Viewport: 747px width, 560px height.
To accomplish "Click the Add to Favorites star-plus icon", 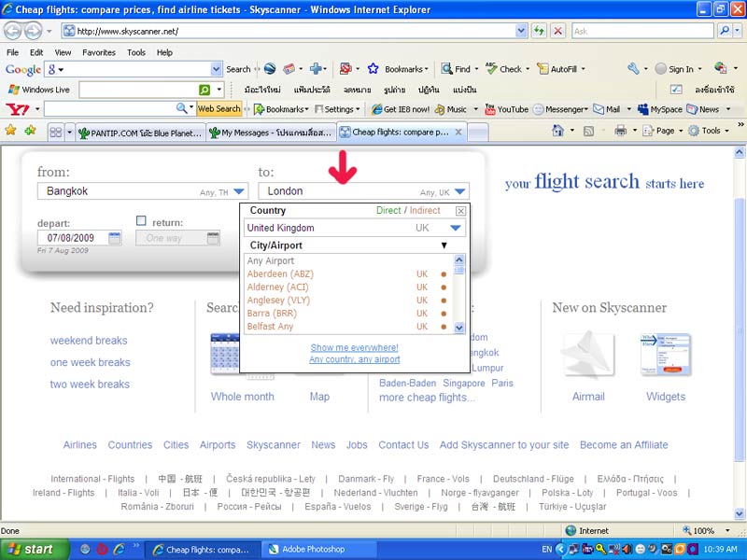I will coord(30,130).
